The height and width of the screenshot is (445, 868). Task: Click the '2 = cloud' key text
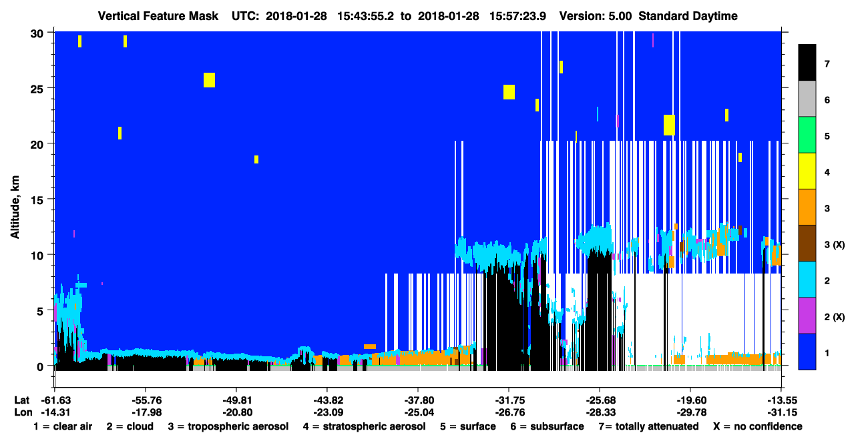pos(129,426)
